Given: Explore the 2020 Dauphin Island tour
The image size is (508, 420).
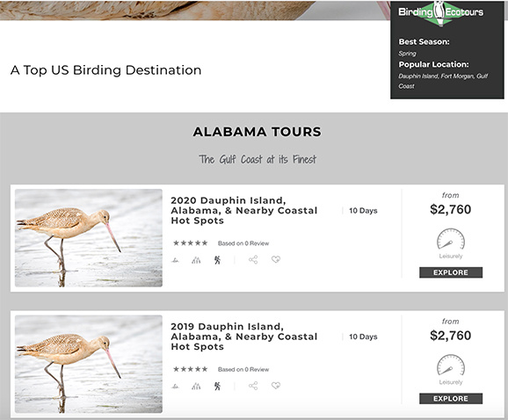Looking at the screenshot, I should 451,272.
